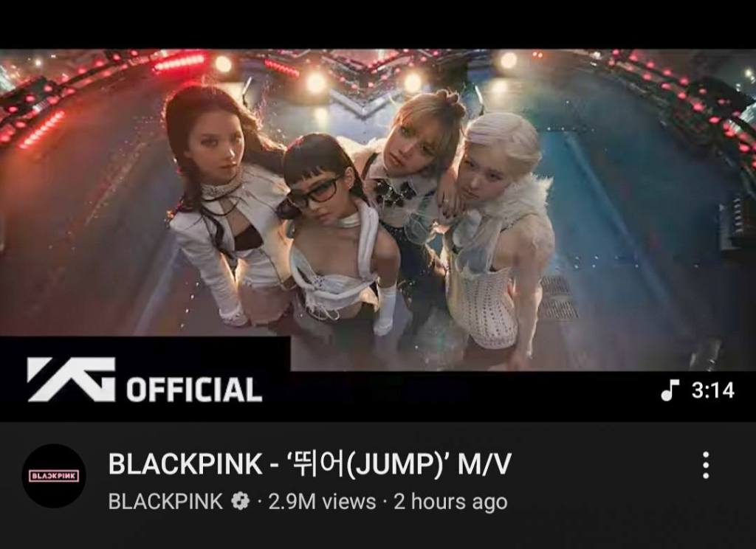Click the 2.9M views text
756x549 pixels.
click(322, 502)
